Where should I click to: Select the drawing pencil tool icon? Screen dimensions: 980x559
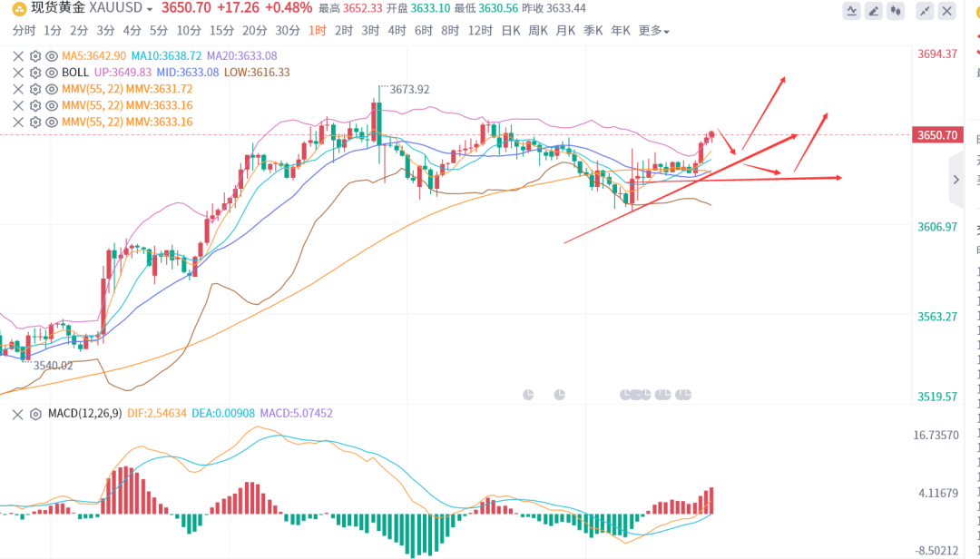[x=874, y=11]
